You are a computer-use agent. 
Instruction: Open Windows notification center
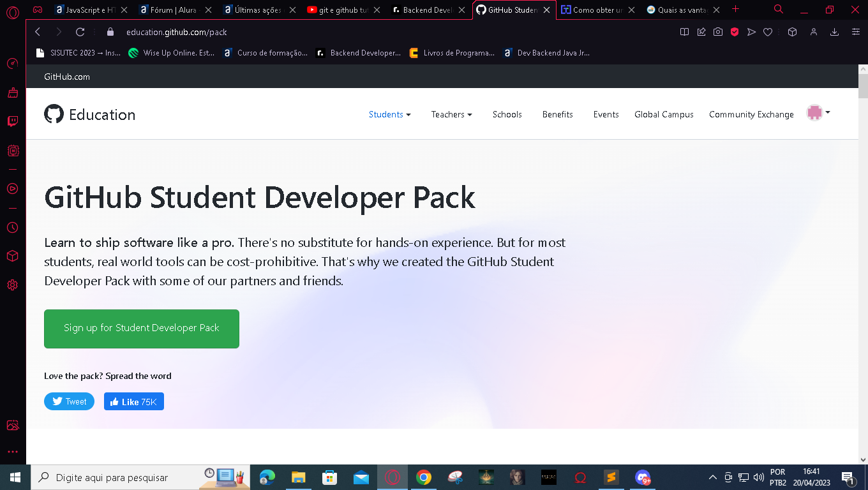coord(849,478)
